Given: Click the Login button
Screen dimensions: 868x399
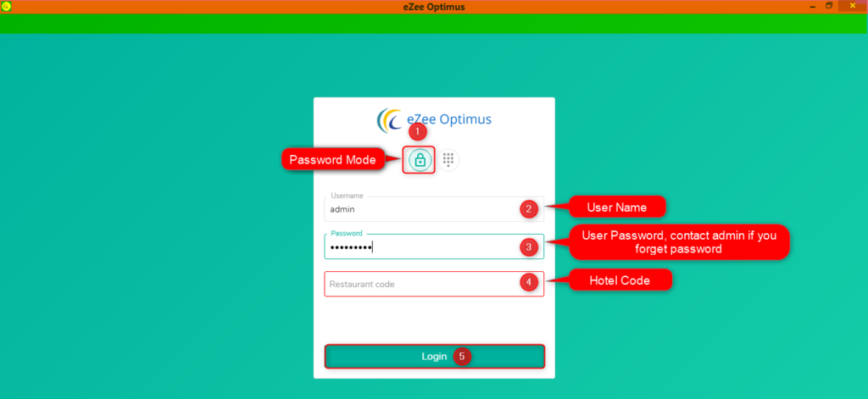Looking at the screenshot, I should [x=435, y=357].
